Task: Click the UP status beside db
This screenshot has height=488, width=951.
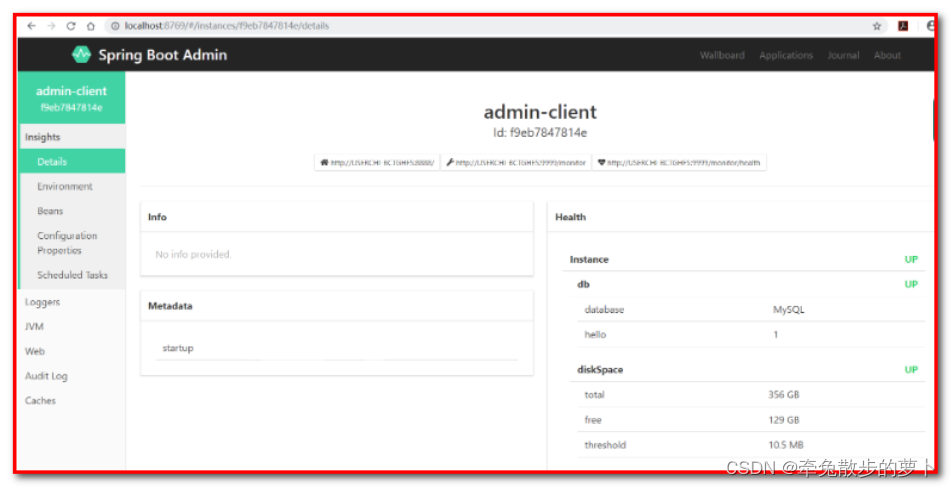Action: tap(911, 284)
